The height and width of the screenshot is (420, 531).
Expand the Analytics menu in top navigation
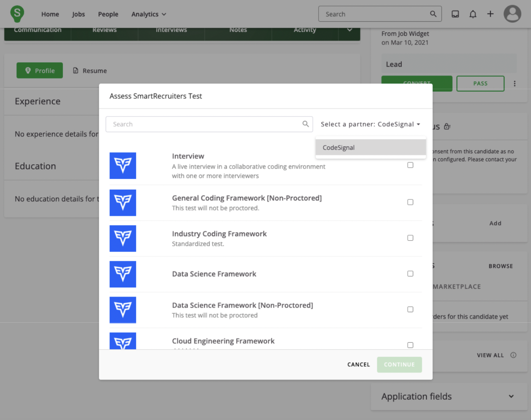click(149, 14)
